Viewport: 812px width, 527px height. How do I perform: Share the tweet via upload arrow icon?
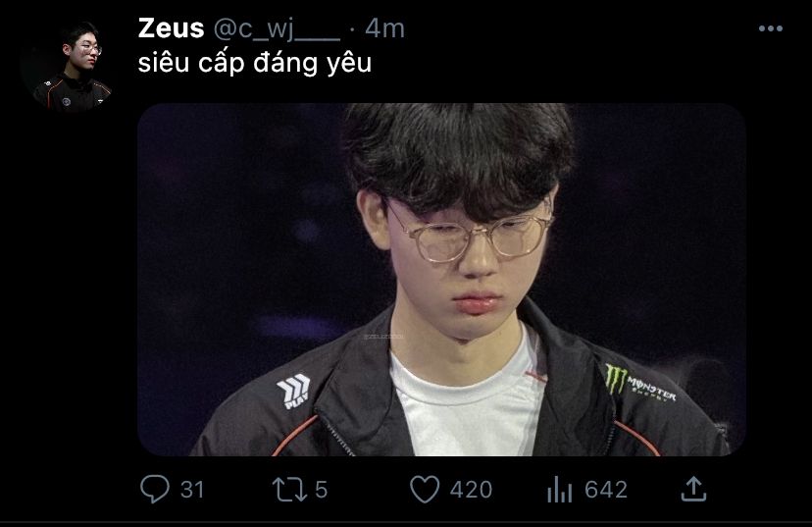693,489
